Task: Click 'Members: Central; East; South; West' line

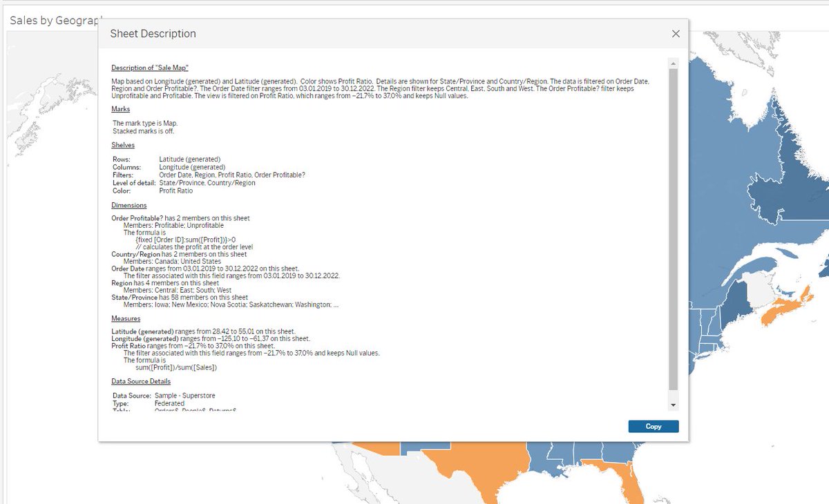Action: tap(178, 291)
